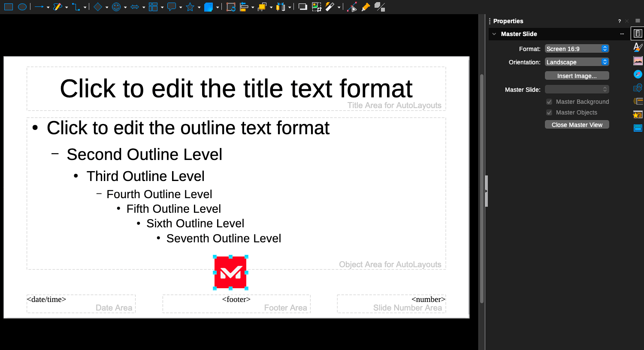Click the date/time field placeholder
644x350 pixels.
click(x=81, y=304)
